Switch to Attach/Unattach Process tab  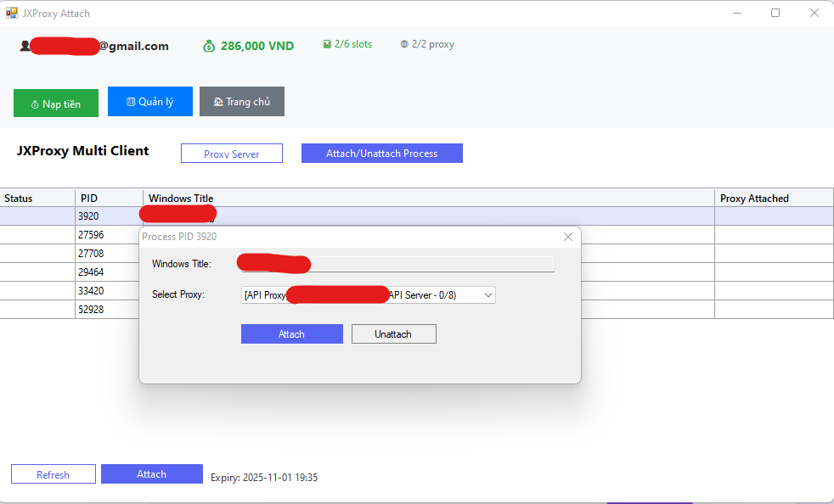382,153
